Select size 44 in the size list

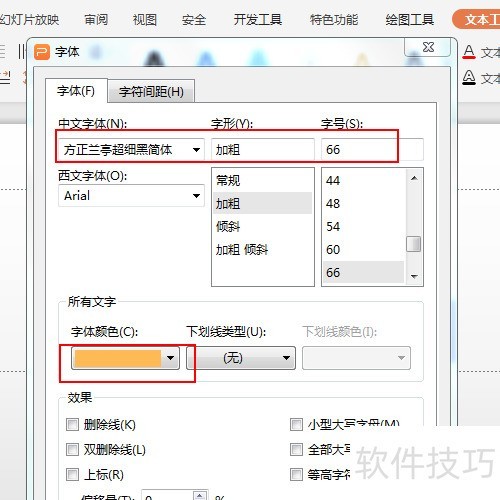pos(364,180)
